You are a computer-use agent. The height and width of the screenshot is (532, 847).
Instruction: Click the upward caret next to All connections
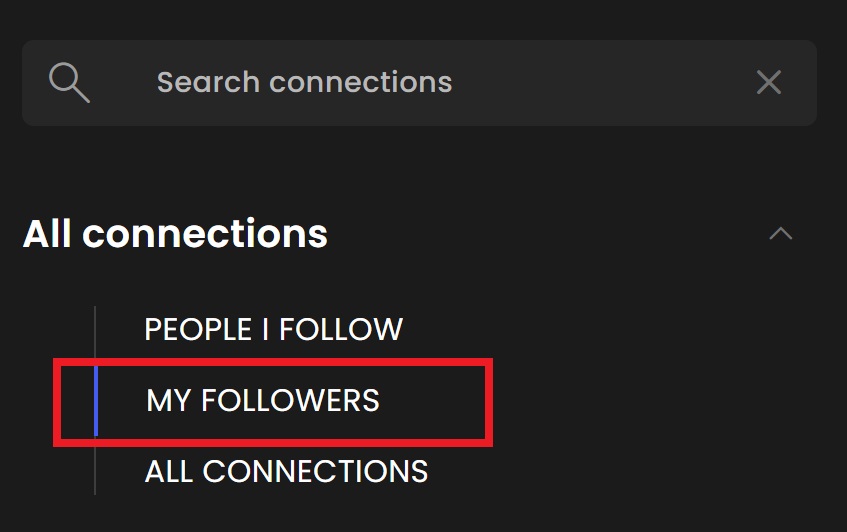coord(781,233)
